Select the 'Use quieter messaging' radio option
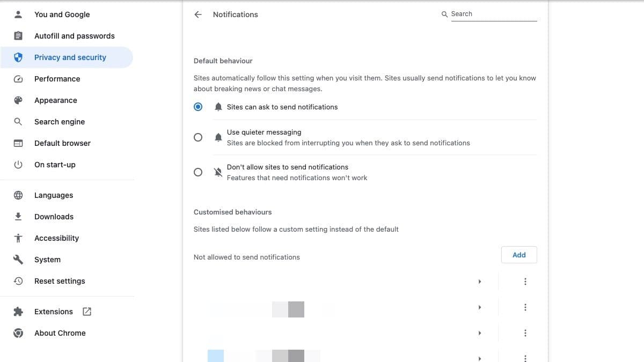Image resolution: width=644 pixels, height=362 pixels. click(x=198, y=137)
